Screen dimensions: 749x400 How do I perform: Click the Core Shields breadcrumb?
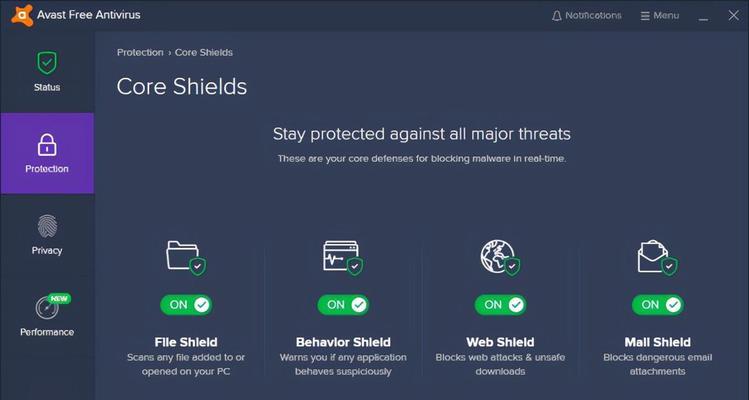pyautogui.click(x=204, y=53)
